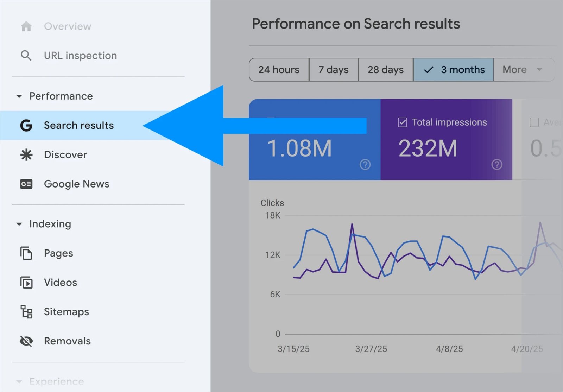The width and height of the screenshot is (563, 392).
Task: Select the 3 months date range
Action: coord(454,70)
